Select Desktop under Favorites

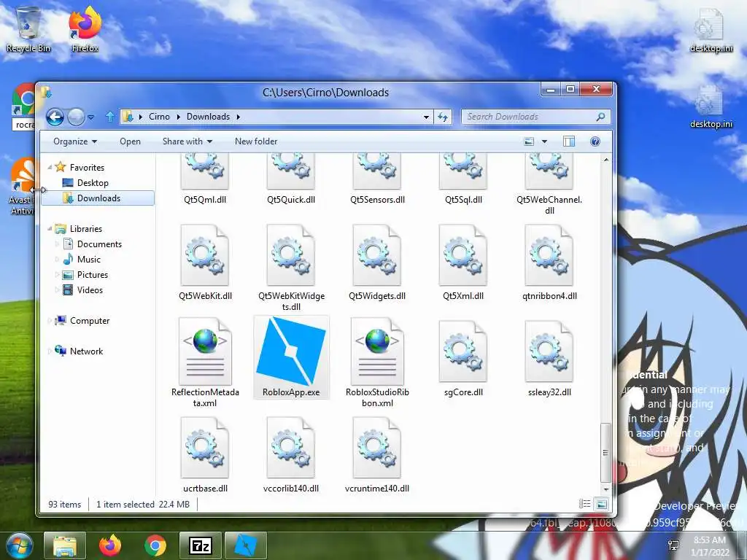point(93,183)
